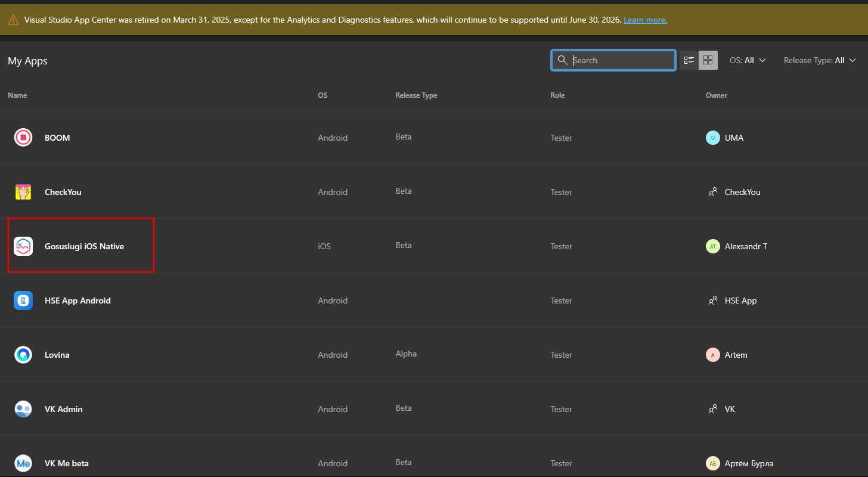The image size is (868, 477).
Task: Click Artem owner name in Lovina row
Action: coord(736,355)
